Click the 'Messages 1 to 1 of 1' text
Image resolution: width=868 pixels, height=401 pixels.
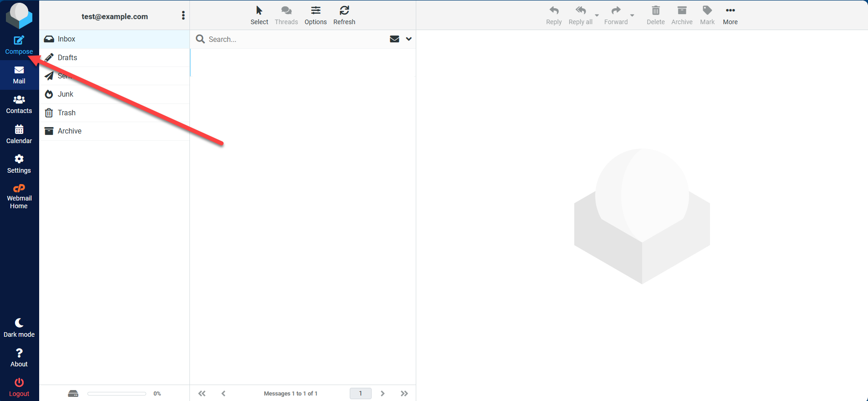[x=291, y=393]
